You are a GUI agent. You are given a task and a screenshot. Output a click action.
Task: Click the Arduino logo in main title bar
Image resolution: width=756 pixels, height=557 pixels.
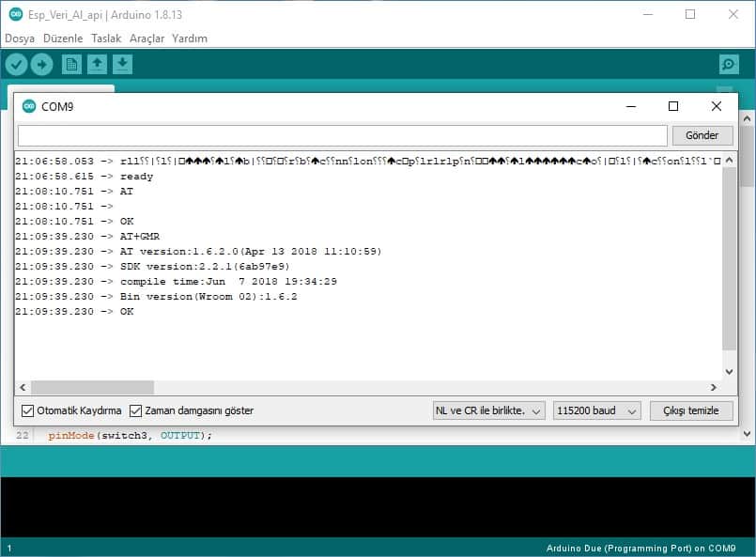coord(16,14)
